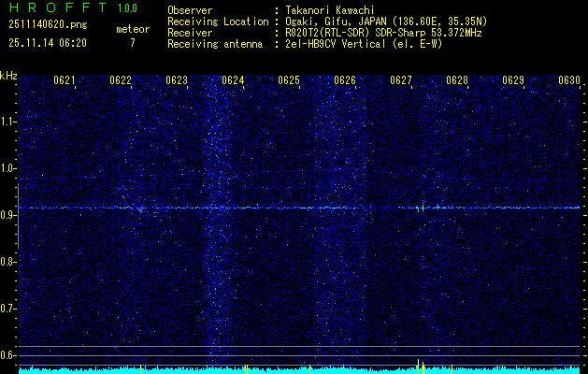Click the 0.9 kHz axis label
This screenshot has height=374, width=588.
[x=7, y=215]
